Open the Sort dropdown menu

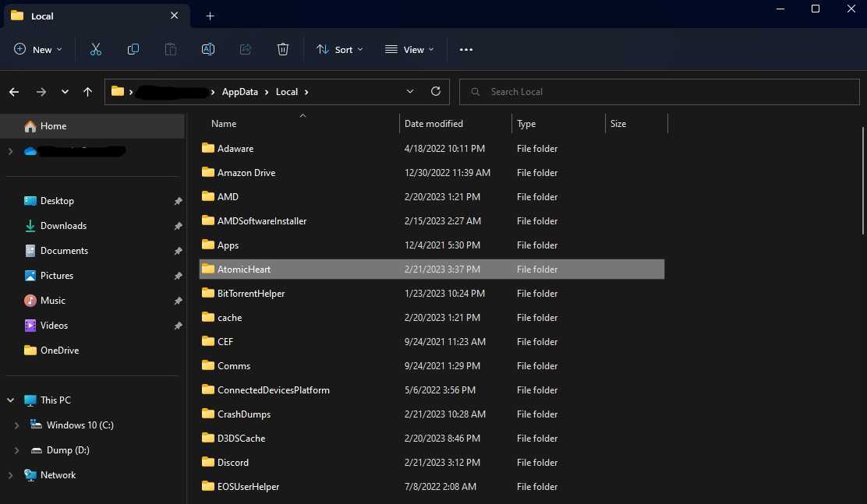[x=339, y=49]
